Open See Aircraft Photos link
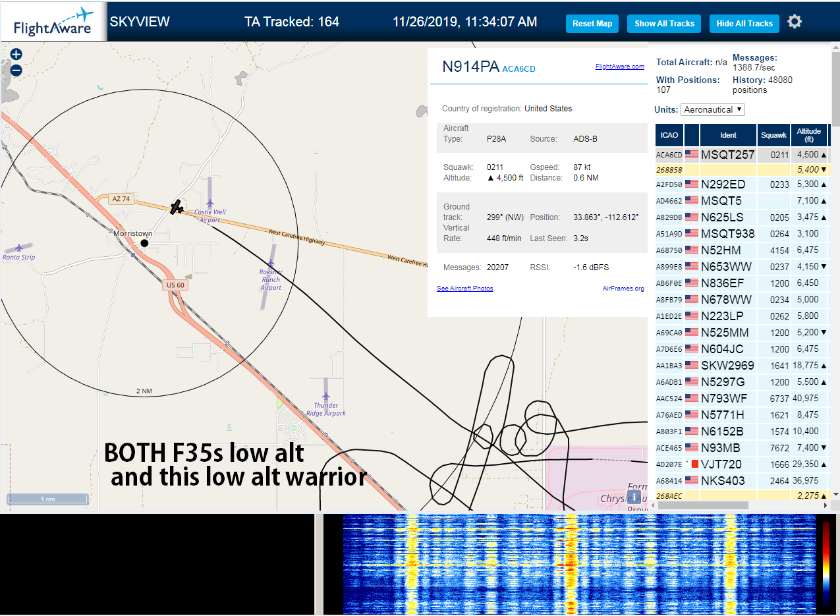Image resolution: width=840 pixels, height=616 pixels. 465,289
